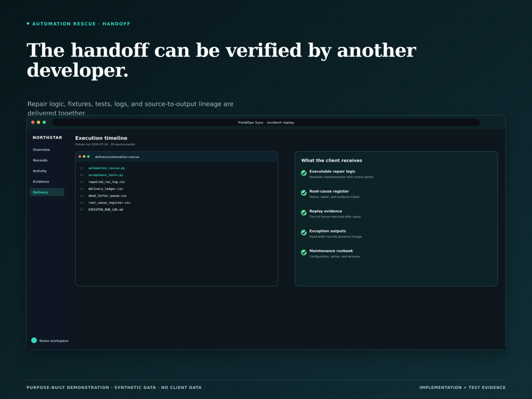532x399 pixels.
Task: Click the Maintenance runbook title
Action: [x=331, y=251]
